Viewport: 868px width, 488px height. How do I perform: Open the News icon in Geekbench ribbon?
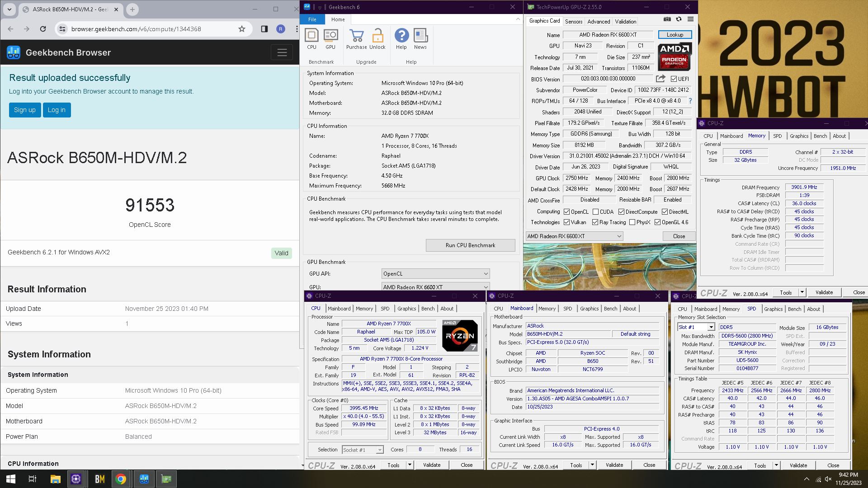[x=420, y=35]
